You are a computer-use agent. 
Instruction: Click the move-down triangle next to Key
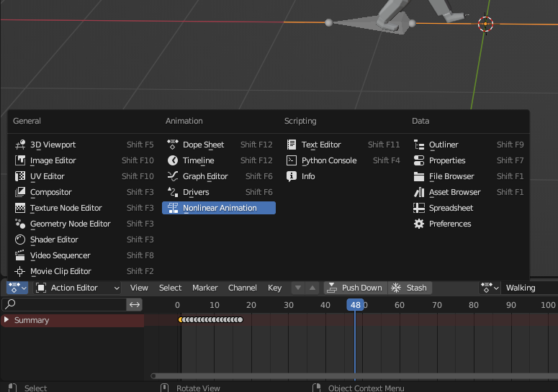coord(298,288)
